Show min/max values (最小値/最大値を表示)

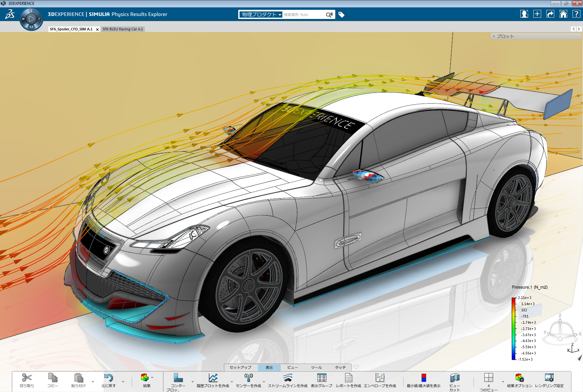click(424, 378)
